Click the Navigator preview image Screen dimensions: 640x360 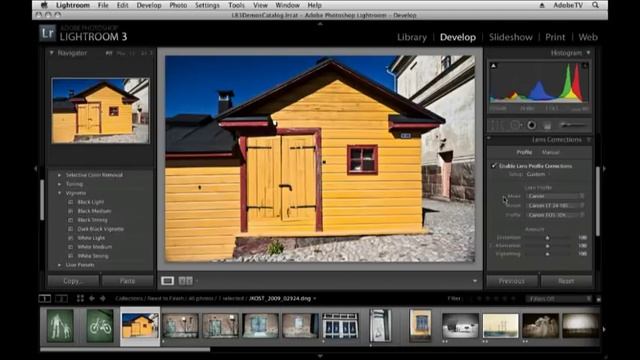pos(100,111)
